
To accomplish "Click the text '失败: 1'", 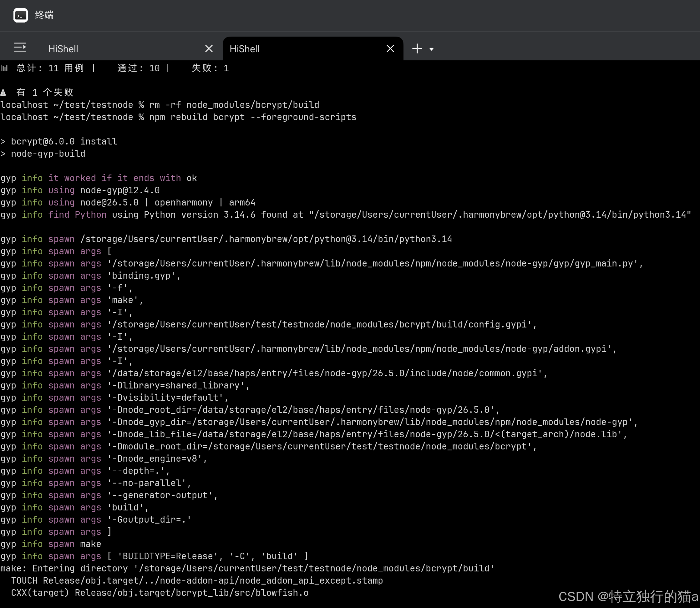I will 211,68.
